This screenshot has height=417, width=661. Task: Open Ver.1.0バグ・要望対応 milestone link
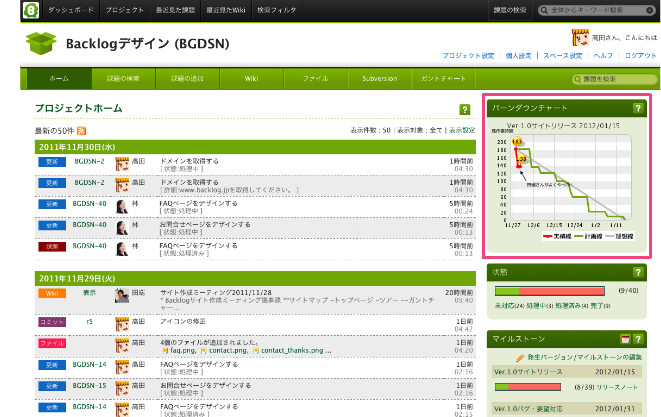coord(528,409)
